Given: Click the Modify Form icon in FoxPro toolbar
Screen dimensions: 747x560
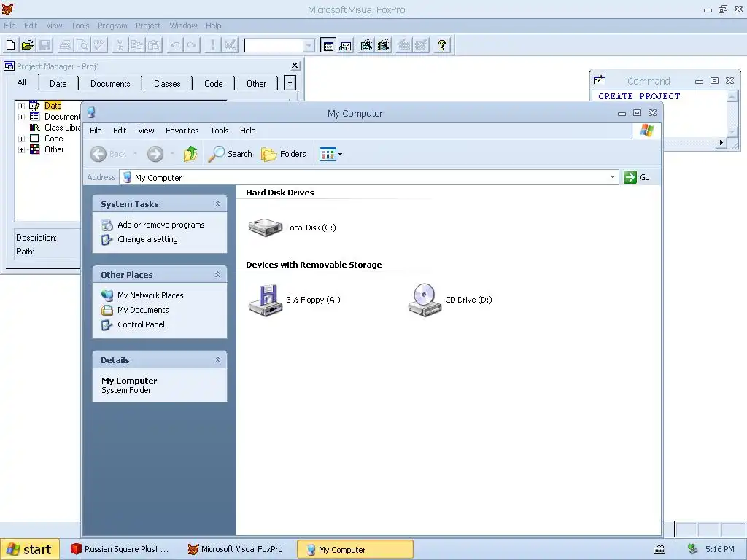Looking at the screenshot, I should [x=230, y=45].
